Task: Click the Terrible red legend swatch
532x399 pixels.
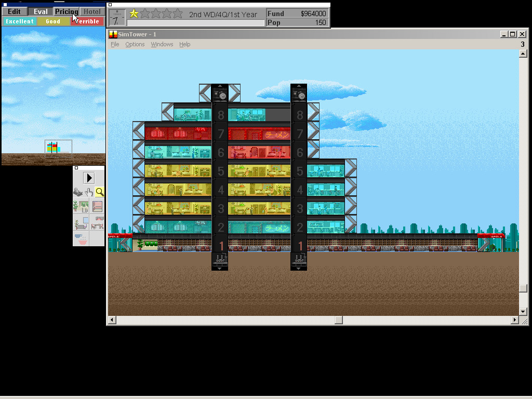Action: click(87, 21)
